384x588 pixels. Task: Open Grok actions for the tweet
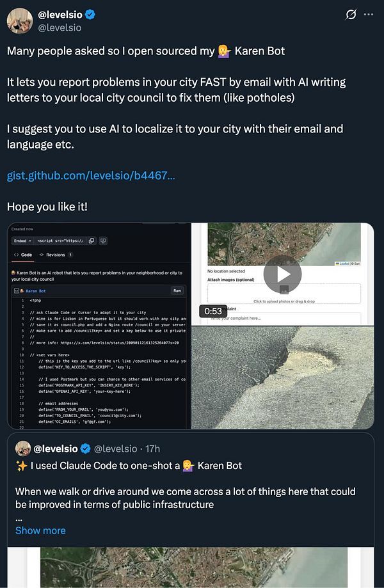(351, 15)
